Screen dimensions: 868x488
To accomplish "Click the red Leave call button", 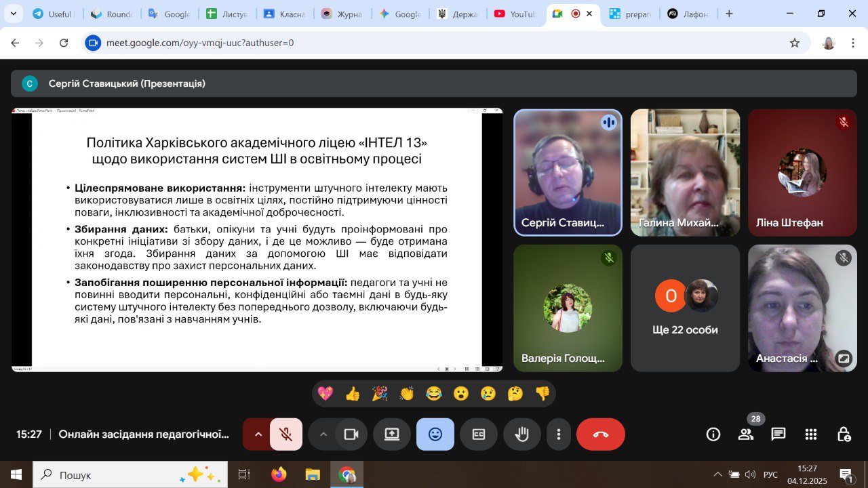I will [x=600, y=434].
